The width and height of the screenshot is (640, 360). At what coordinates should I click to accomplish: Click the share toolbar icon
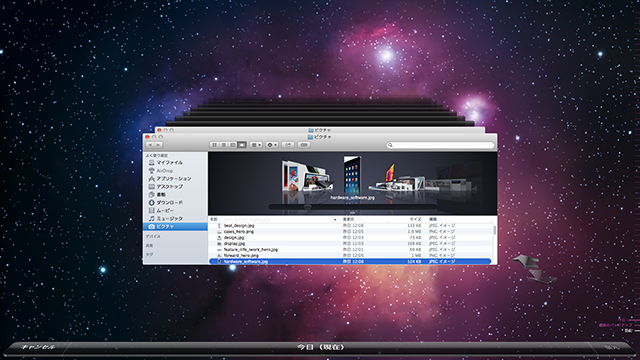click(288, 145)
